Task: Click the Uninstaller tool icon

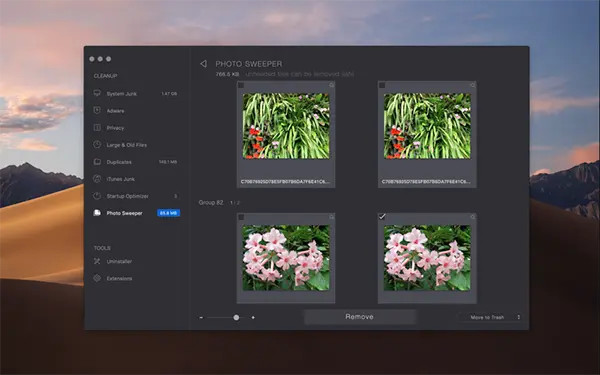Action: [x=97, y=261]
